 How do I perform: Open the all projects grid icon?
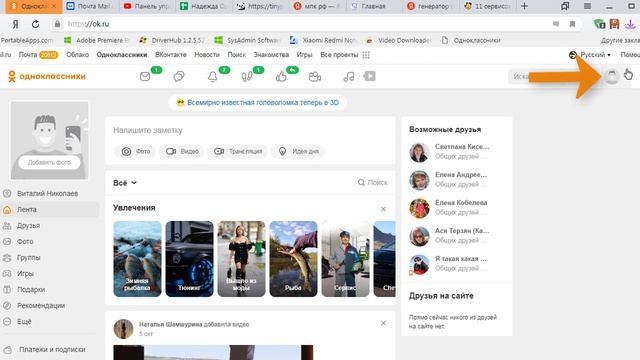pyautogui.click(x=366, y=55)
